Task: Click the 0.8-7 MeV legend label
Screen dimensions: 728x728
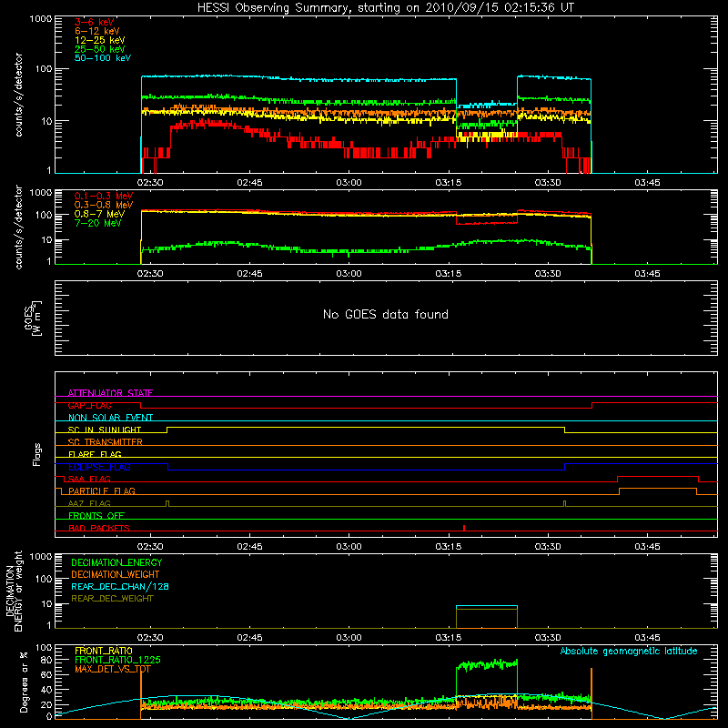Action: (x=99, y=214)
